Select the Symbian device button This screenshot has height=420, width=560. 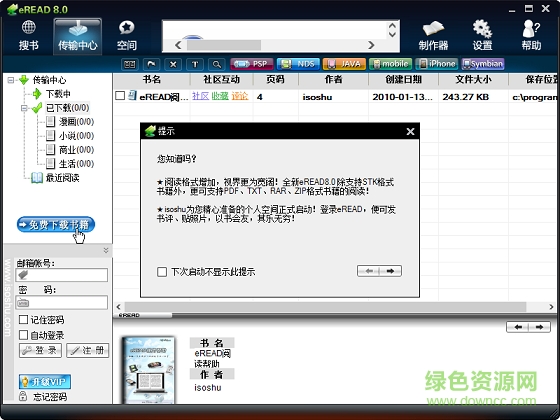(x=483, y=64)
